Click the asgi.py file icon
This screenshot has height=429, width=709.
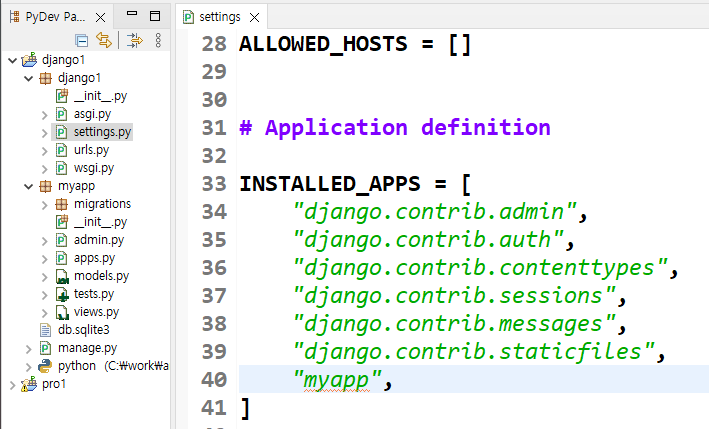tap(61, 114)
